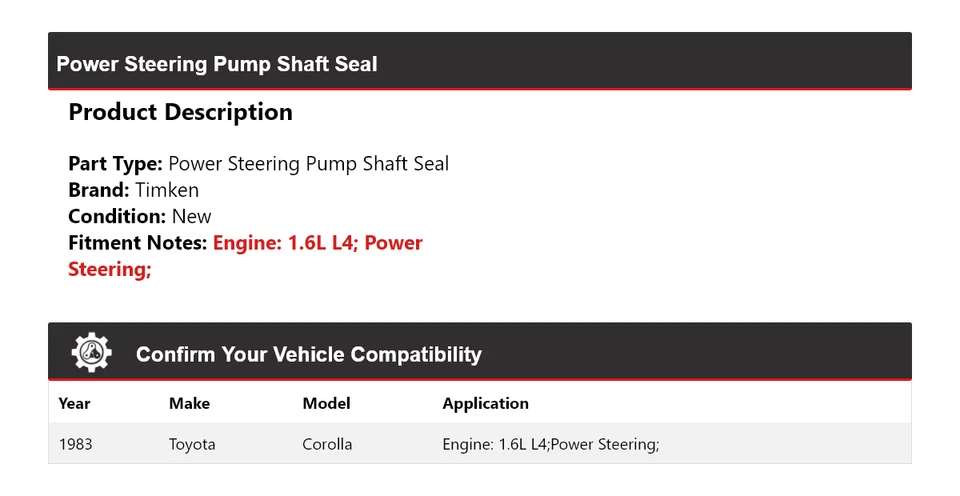Select the Toyota make cell
960x496 pixels.
click(x=192, y=444)
